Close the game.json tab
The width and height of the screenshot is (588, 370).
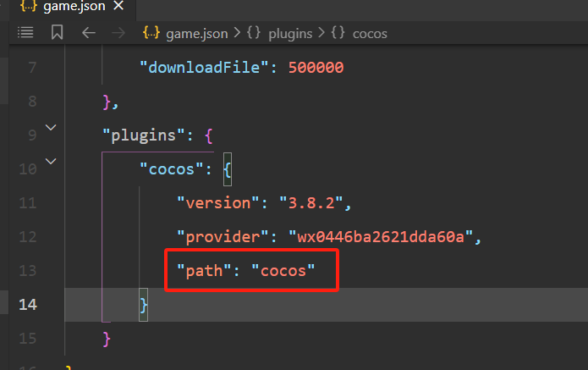click(x=118, y=6)
